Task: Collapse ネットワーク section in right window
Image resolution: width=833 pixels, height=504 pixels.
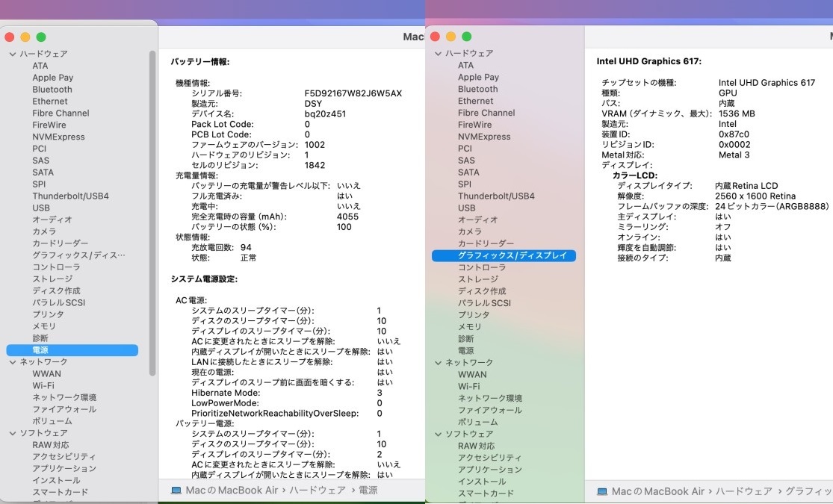Action: click(438, 363)
